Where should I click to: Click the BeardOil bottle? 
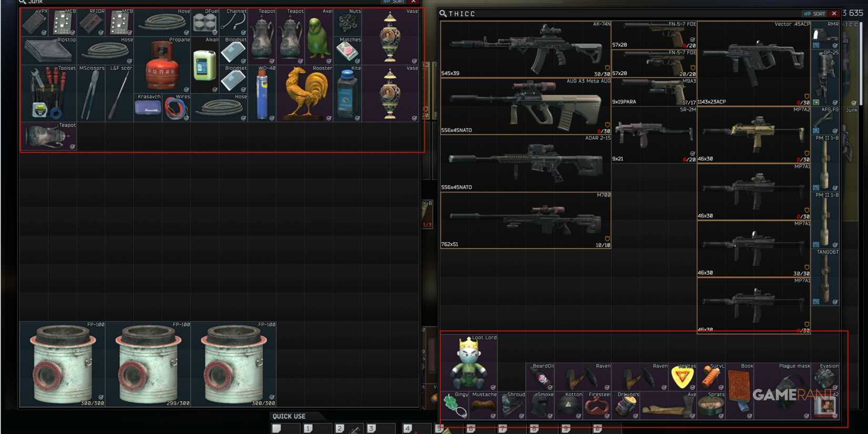pyautogui.click(x=540, y=377)
